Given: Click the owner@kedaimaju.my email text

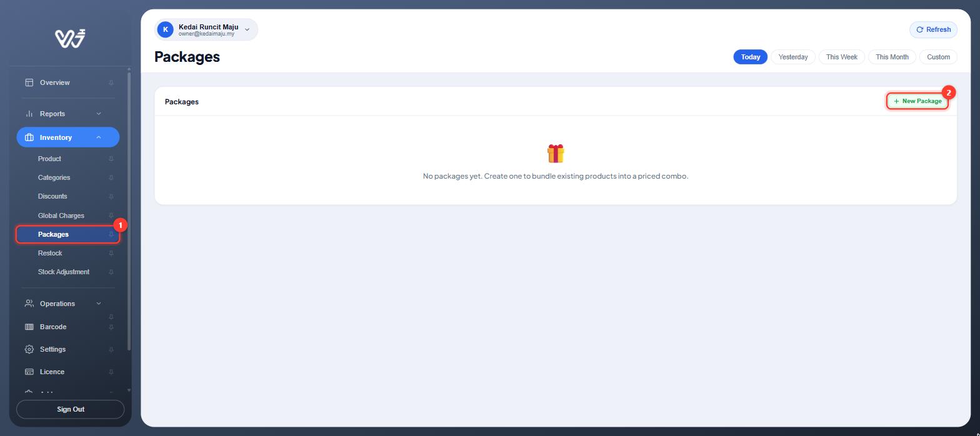Looking at the screenshot, I should (206, 34).
